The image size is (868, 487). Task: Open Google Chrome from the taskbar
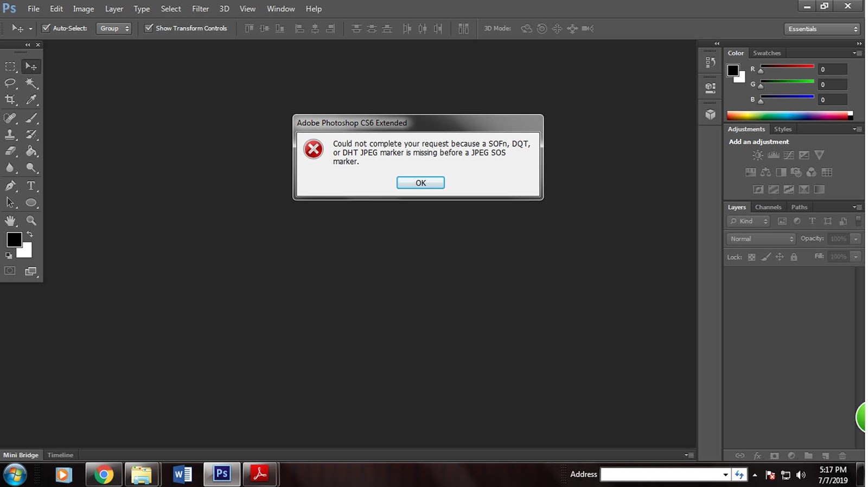pos(104,475)
